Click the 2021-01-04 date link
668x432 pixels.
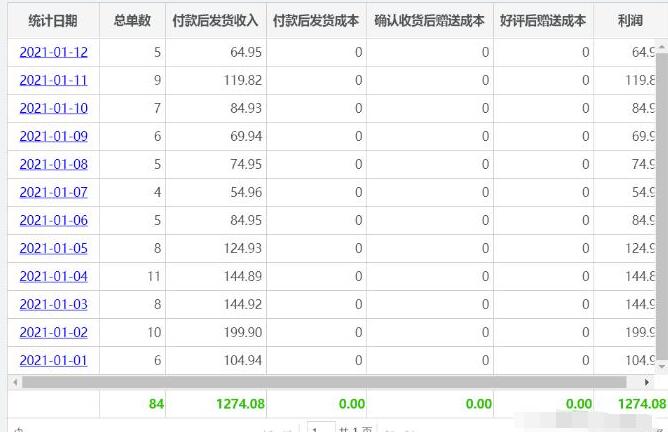(x=53, y=276)
